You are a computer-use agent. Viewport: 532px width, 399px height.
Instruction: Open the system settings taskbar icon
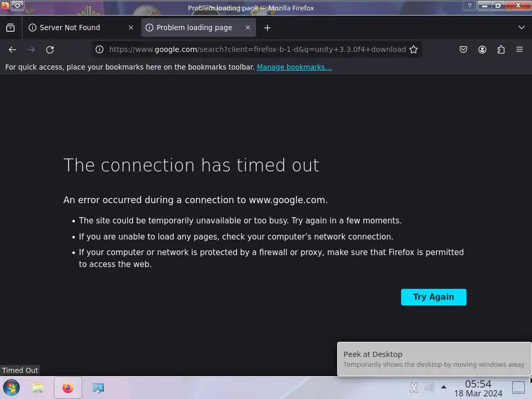point(98,388)
